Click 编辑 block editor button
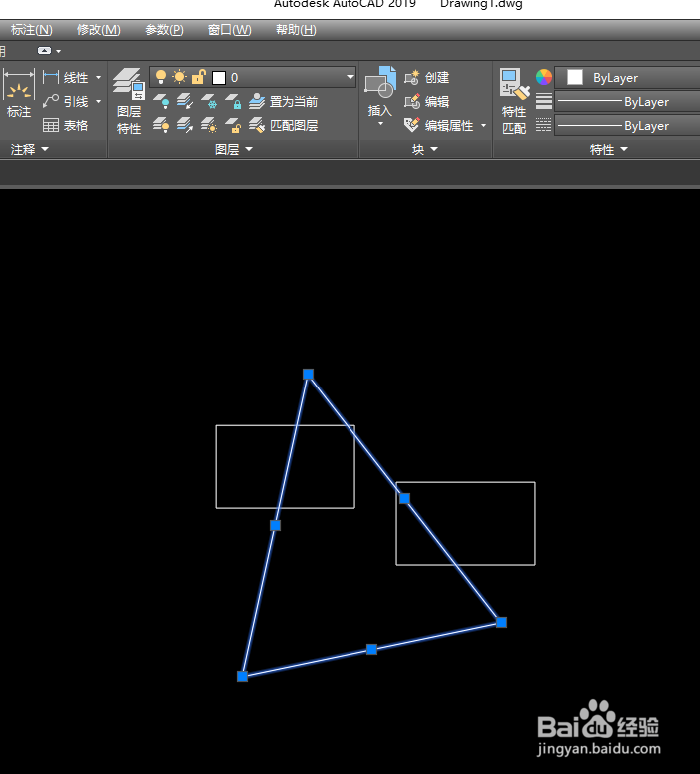700x774 pixels. pos(427,102)
